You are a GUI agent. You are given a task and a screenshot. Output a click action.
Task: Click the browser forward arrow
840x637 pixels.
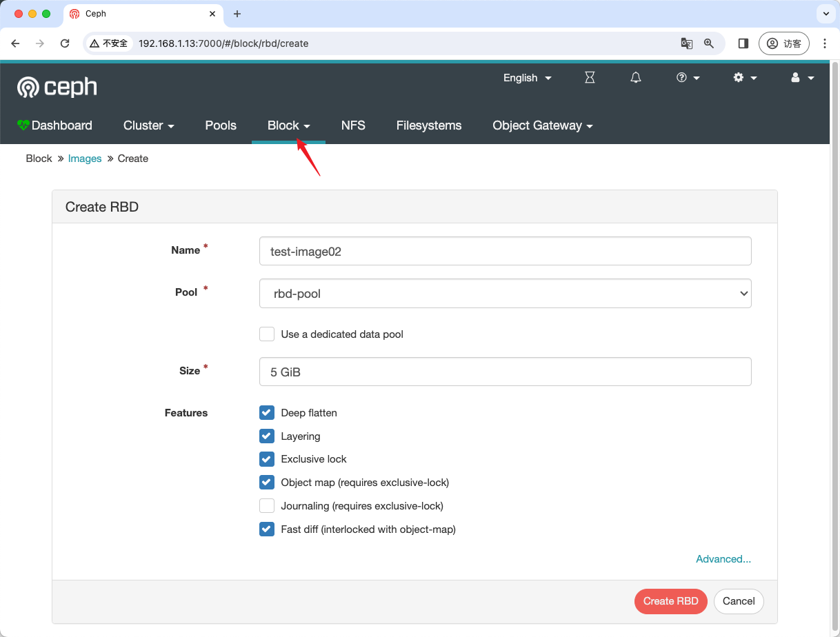pos(40,43)
